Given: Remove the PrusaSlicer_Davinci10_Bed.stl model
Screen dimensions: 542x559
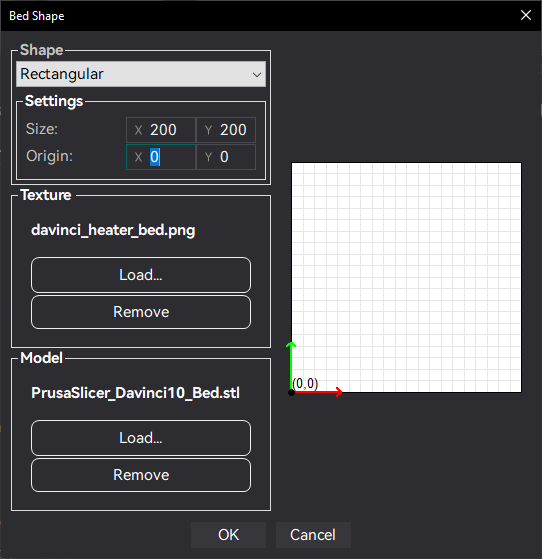Looking at the screenshot, I should [141, 475].
